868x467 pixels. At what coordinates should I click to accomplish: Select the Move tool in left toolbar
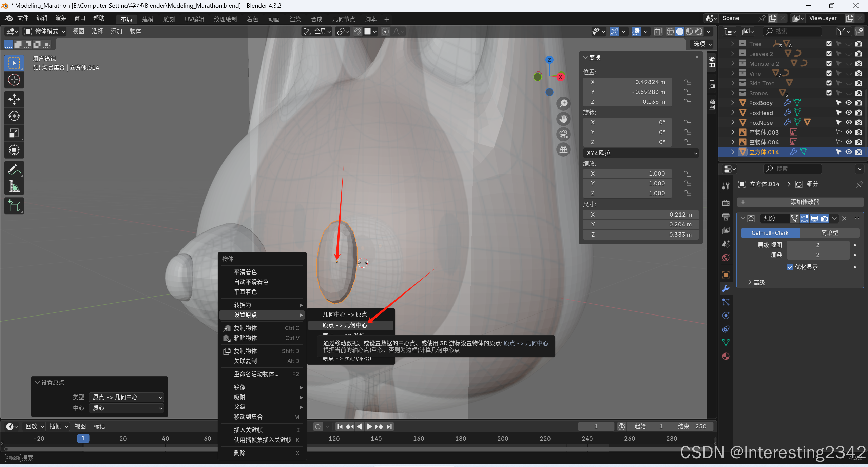click(14, 99)
